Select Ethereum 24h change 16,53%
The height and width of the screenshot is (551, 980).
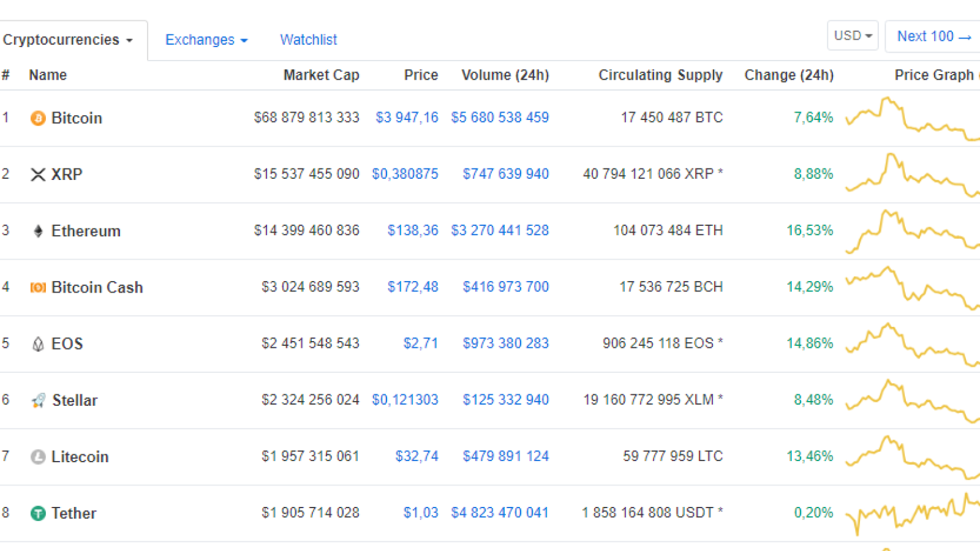tap(810, 230)
